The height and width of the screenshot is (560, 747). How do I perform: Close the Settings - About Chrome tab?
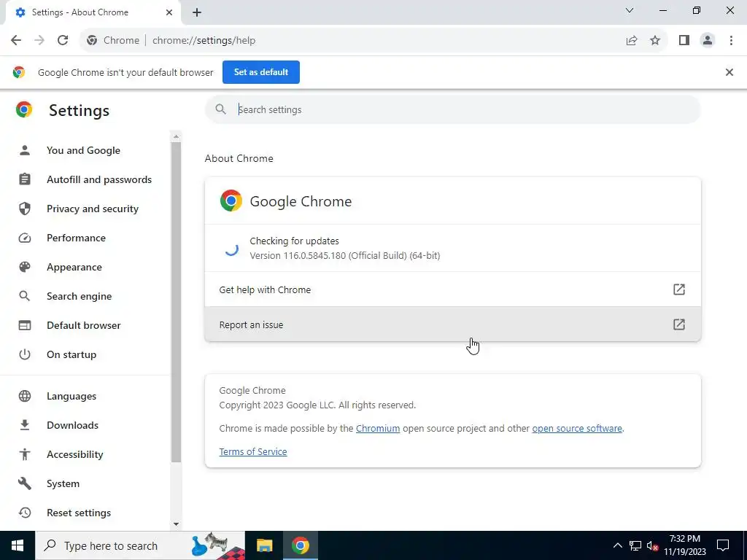(x=169, y=12)
